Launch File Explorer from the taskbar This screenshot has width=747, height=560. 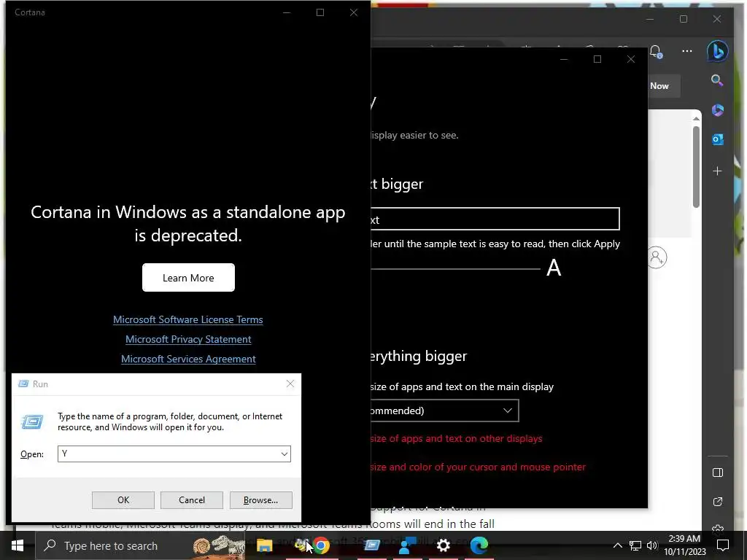(264, 545)
